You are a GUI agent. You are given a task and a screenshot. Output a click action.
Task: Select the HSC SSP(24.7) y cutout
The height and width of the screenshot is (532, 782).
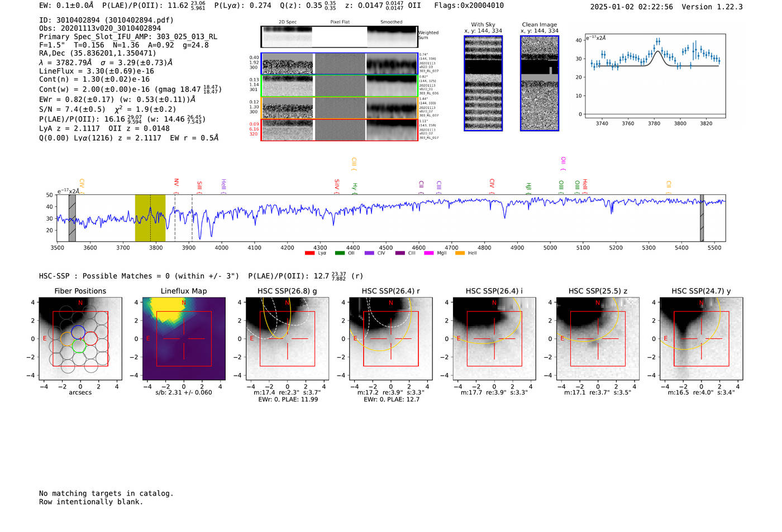(x=702, y=339)
